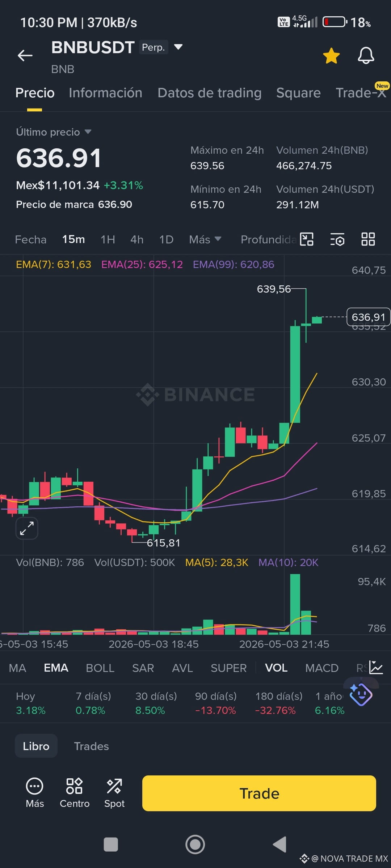Tap the chart drawing tools icon
This screenshot has width=391, height=868.
tap(307, 239)
